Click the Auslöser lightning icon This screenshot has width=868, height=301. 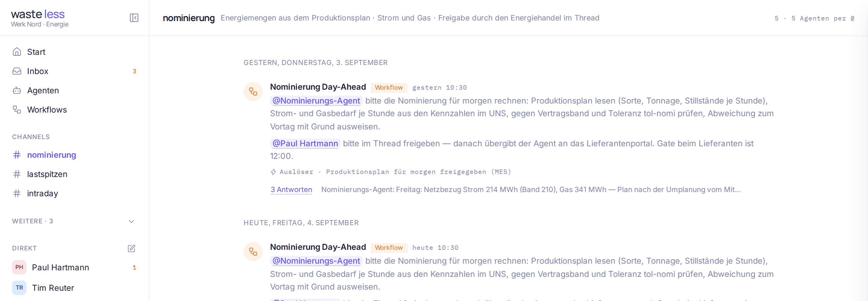(x=273, y=172)
